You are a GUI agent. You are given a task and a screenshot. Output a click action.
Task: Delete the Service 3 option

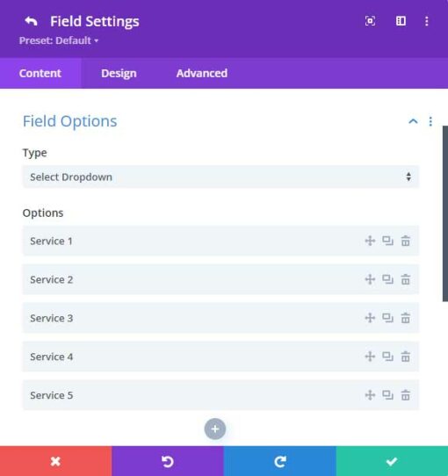(406, 318)
